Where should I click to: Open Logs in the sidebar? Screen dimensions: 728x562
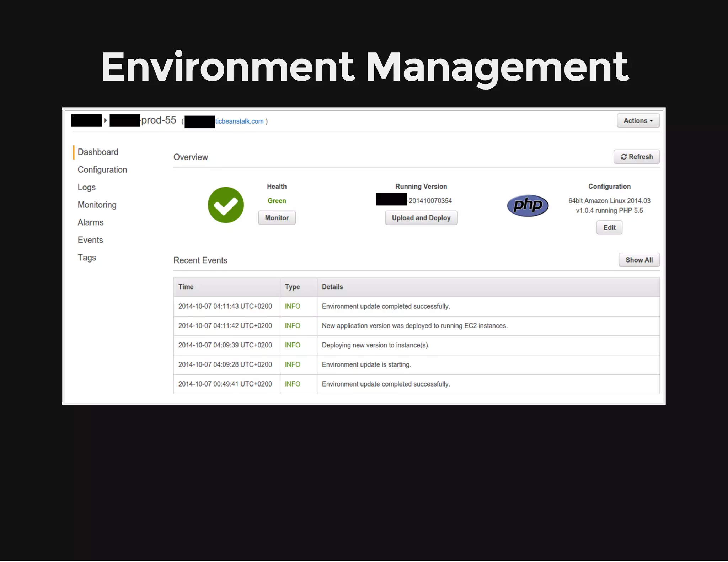[87, 187]
